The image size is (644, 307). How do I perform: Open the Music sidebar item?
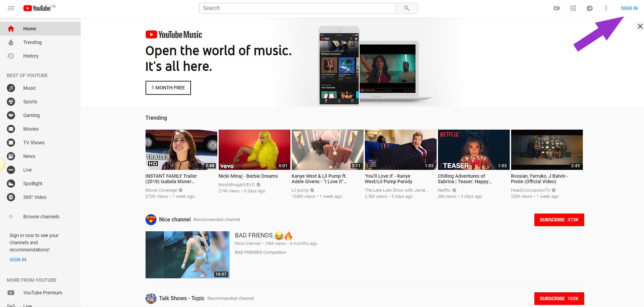40,88
